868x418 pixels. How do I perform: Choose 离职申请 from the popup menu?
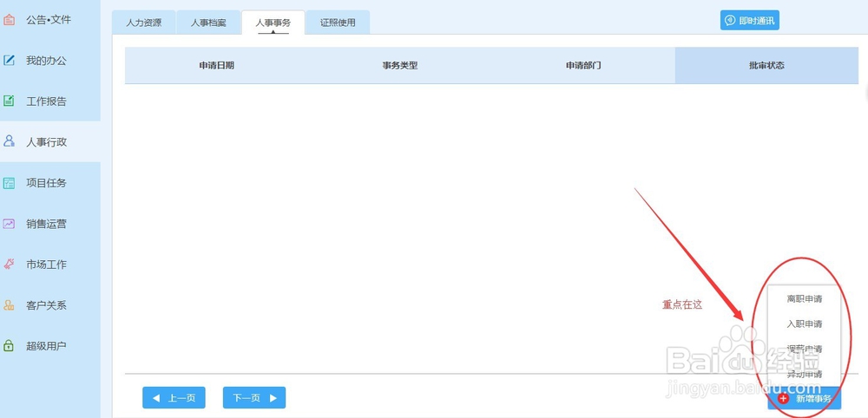[805, 299]
